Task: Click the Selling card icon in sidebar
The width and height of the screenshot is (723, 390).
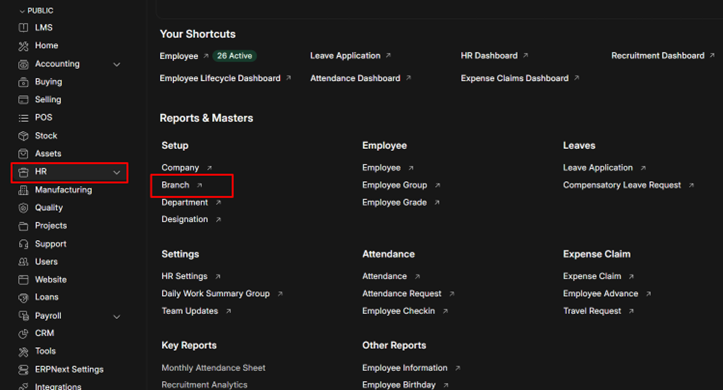Action: pyautogui.click(x=23, y=100)
